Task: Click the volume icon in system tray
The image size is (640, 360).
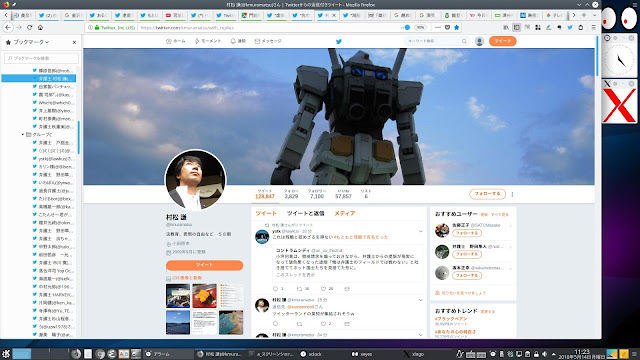Action: pyautogui.click(x=544, y=354)
